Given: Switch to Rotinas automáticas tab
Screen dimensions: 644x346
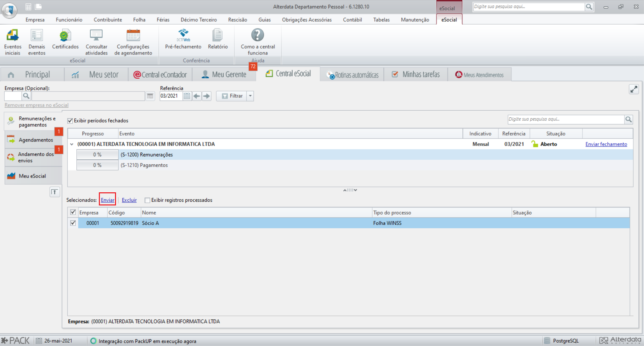Looking at the screenshot, I should [352, 75].
